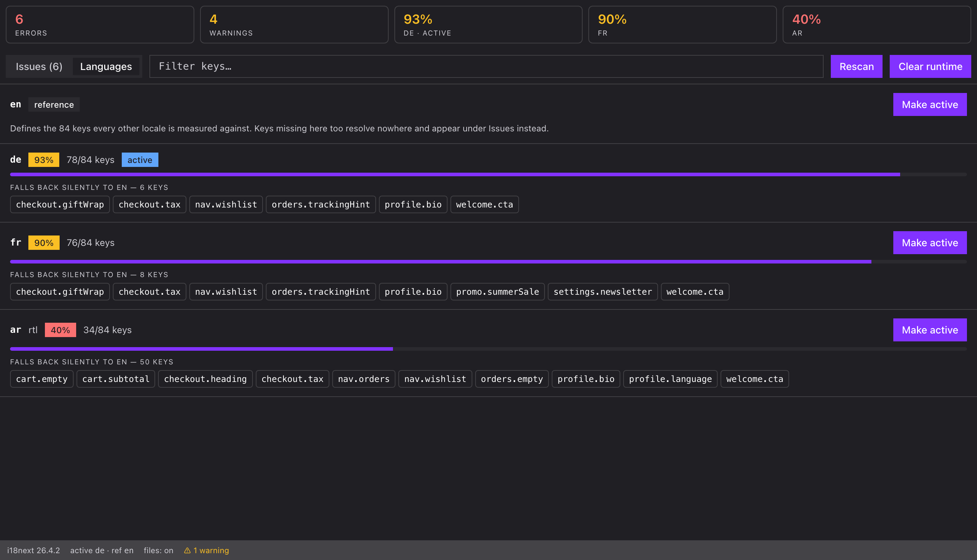The image size is (977, 560).
Task: Click ar's nav.orders key chip
Action: (364, 379)
